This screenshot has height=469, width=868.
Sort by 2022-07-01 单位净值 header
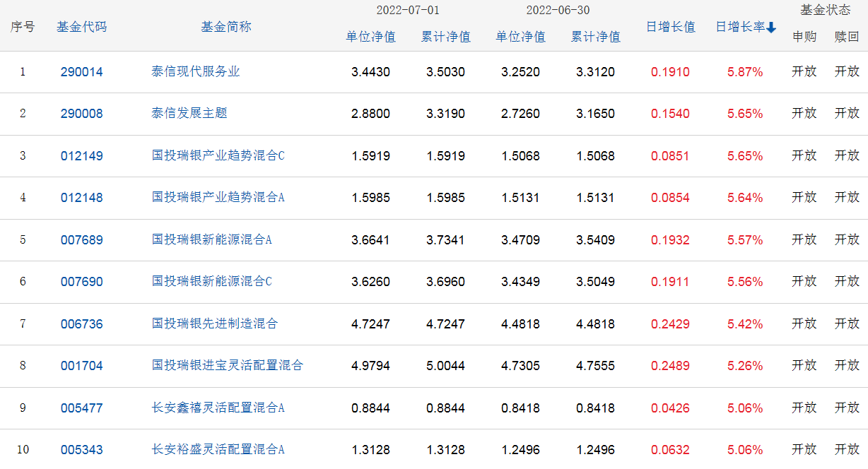pos(370,37)
